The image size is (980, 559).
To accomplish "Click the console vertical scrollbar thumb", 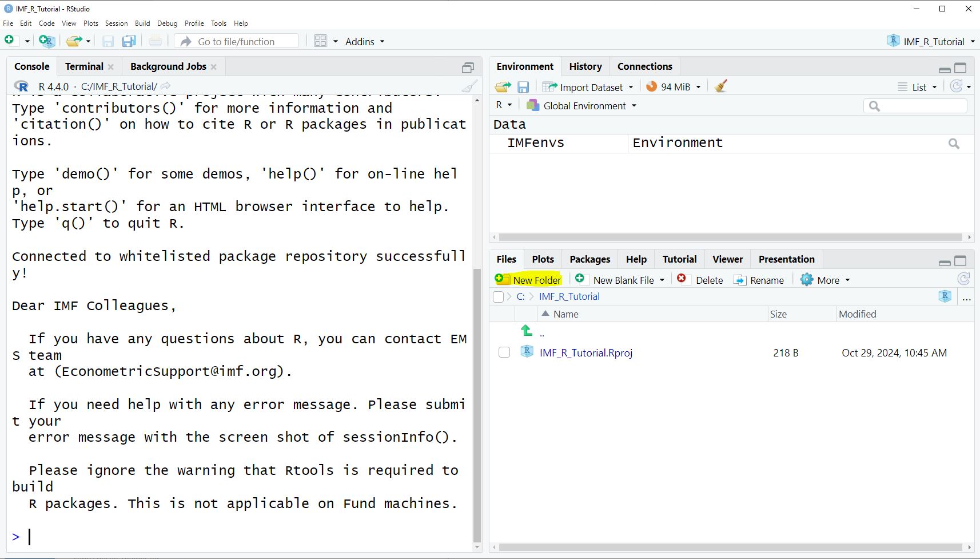I will pos(477,406).
